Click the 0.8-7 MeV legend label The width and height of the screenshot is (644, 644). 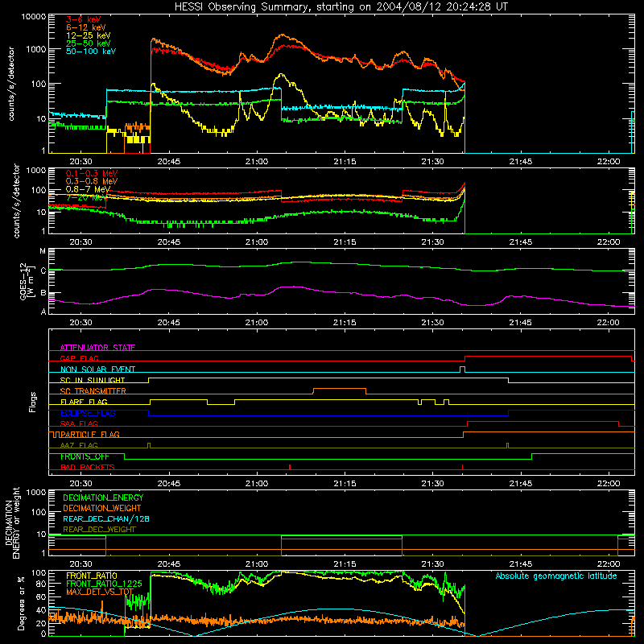pyautogui.click(x=88, y=189)
